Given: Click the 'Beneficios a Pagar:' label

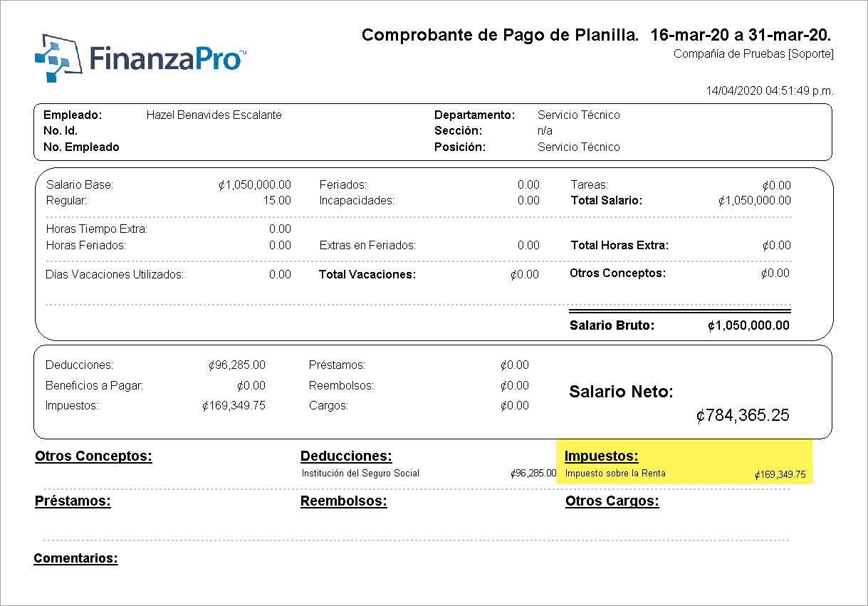Looking at the screenshot, I should (x=95, y=386).
